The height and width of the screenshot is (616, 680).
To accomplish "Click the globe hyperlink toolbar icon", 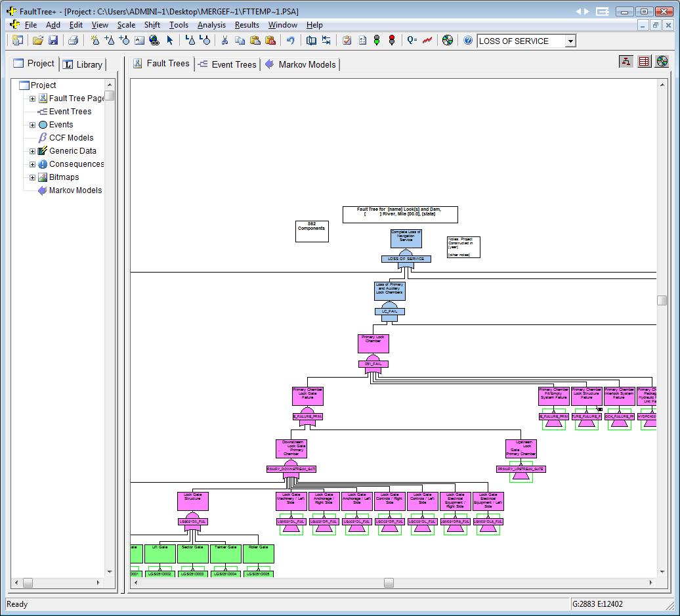I will (x=154, y=40).
